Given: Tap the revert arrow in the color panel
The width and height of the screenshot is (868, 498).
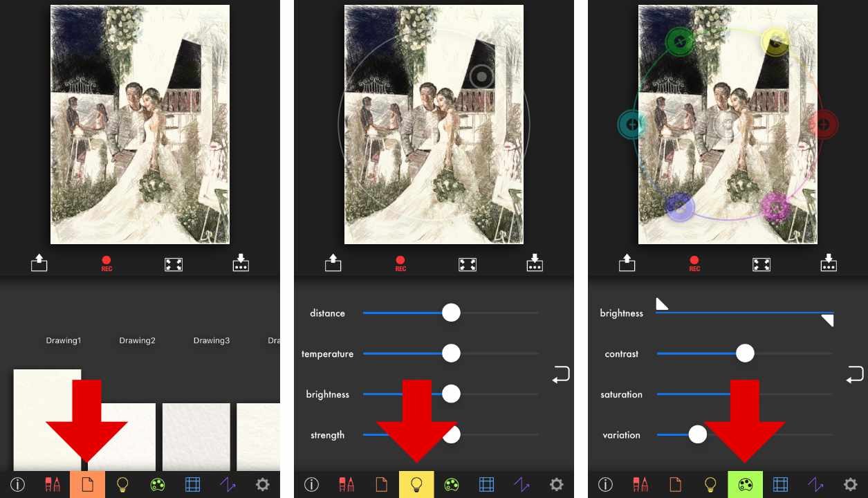Looking at the screenshot, I should [x=855, y=374].
